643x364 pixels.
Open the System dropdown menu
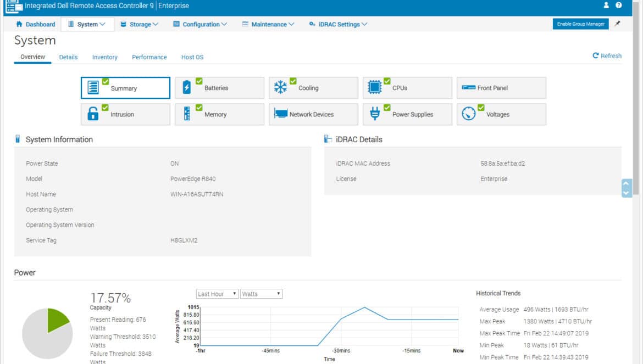[87, 24]
